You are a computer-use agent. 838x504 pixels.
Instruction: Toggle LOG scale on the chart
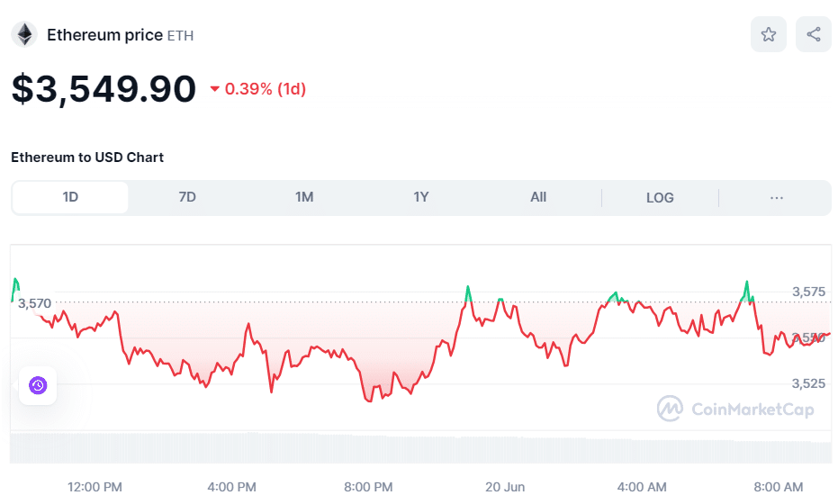point(660,197)
